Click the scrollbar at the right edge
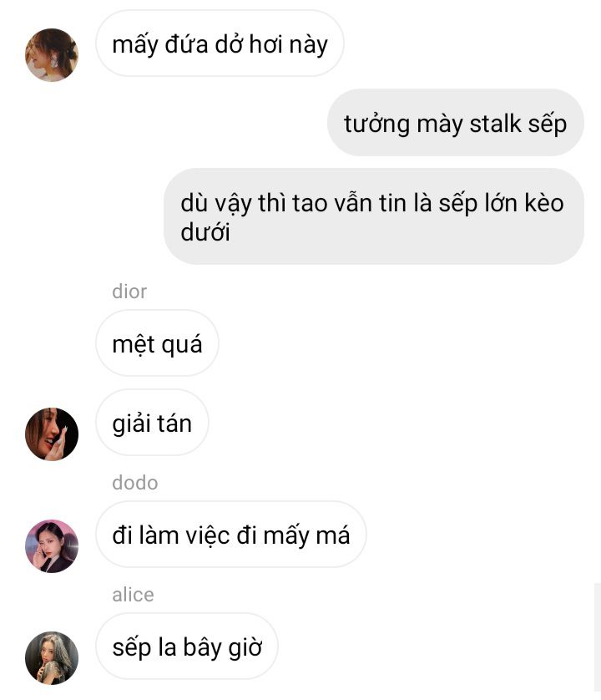Viewport: 601px width, 700px height. (x=598, y=637)
